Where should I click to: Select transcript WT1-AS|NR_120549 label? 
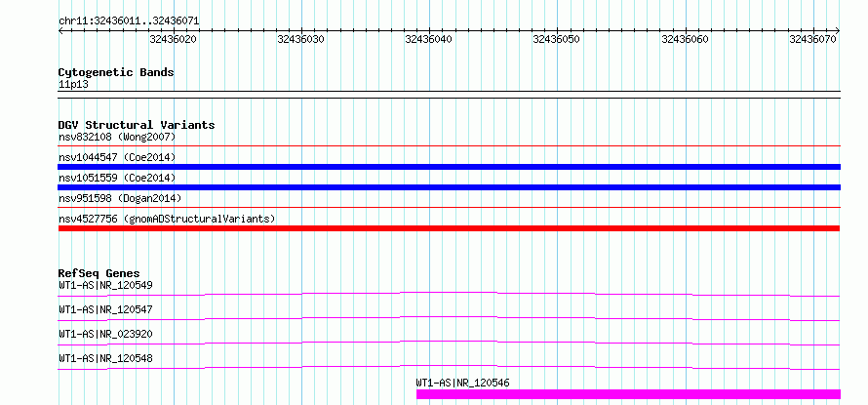105,285
